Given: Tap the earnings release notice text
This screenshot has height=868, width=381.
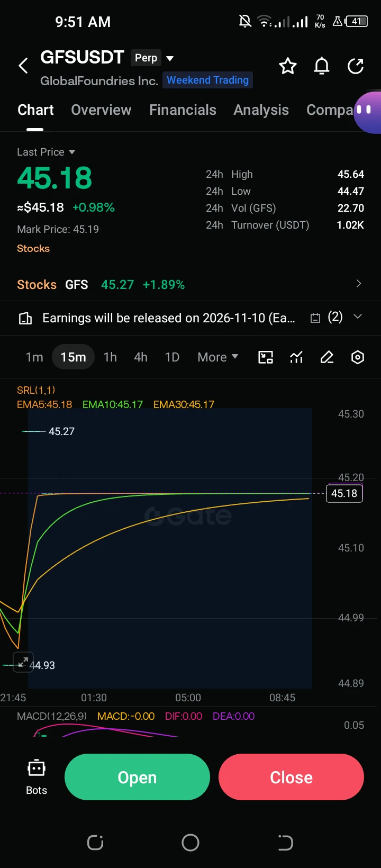Looking at the screenshot, I should (x=169, y=318).
